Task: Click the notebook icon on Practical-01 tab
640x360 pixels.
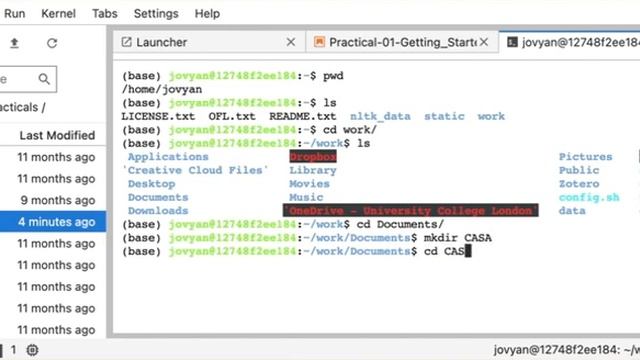Action: click(319, 42)
